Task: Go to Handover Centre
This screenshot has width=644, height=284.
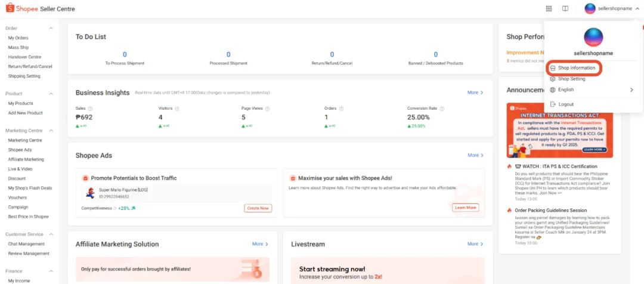Action: click(x=24, y=57)
